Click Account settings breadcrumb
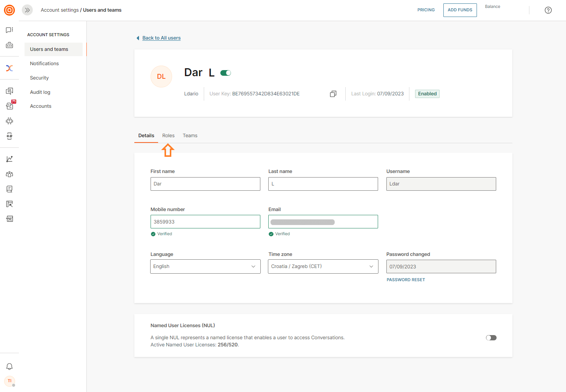This screenshot has height=392, width=566. 60,10
